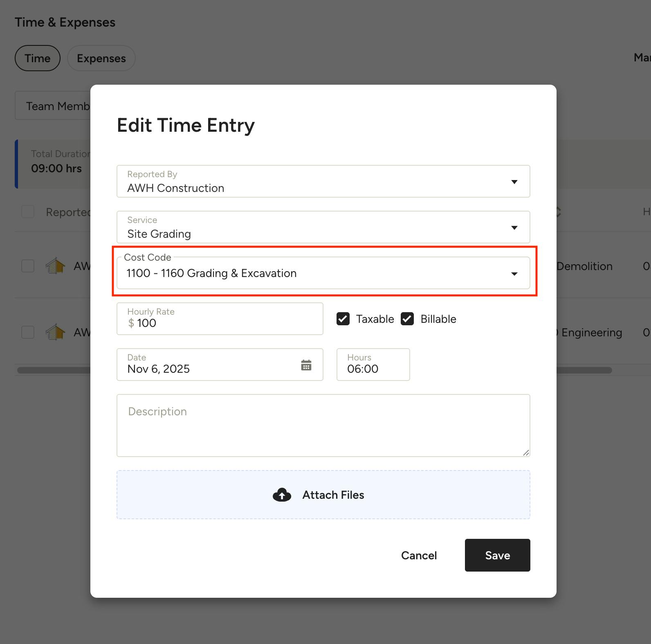This screenshot has height=644, width=651.
Task: Expand the Reported By dropdown
Action: pyautogui.click(x=514, y=182)
